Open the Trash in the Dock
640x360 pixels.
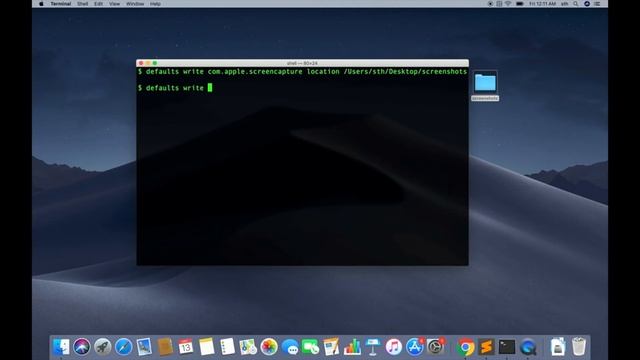[579, 347]
